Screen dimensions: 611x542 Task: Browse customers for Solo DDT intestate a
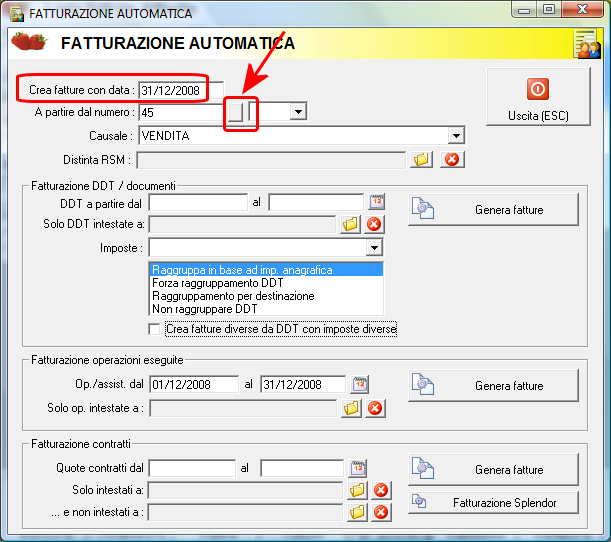coord(350,224)
